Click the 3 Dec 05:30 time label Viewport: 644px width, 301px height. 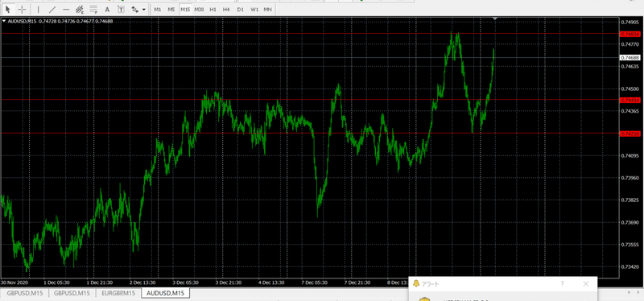[x=185, y=282]
